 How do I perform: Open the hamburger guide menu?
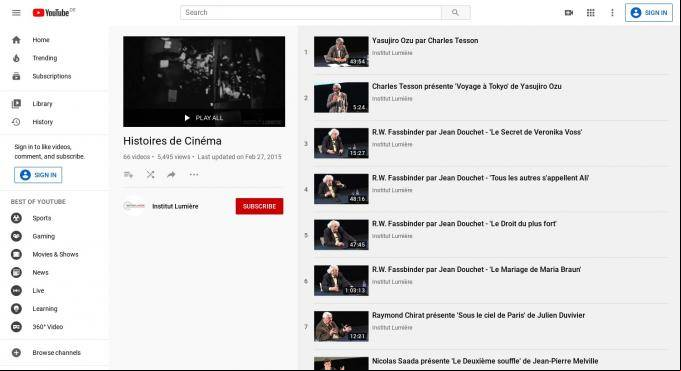pyautogui.click(x=16, y=13)
